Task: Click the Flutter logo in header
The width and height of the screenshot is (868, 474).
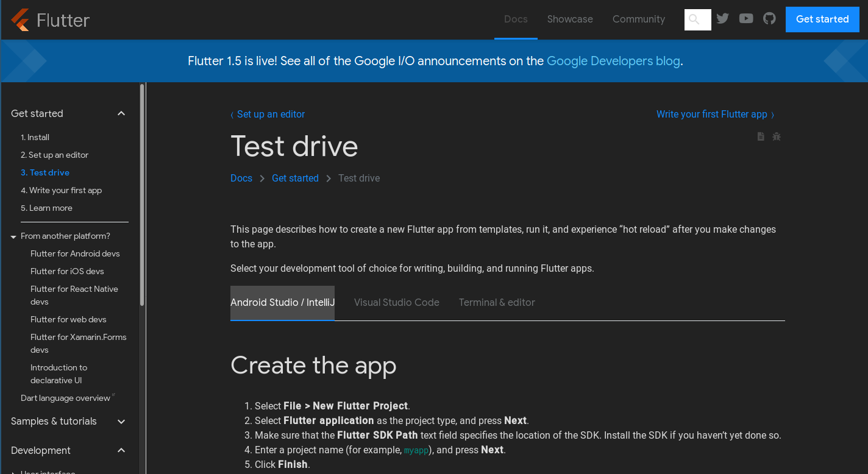Action: coord(50,20)
